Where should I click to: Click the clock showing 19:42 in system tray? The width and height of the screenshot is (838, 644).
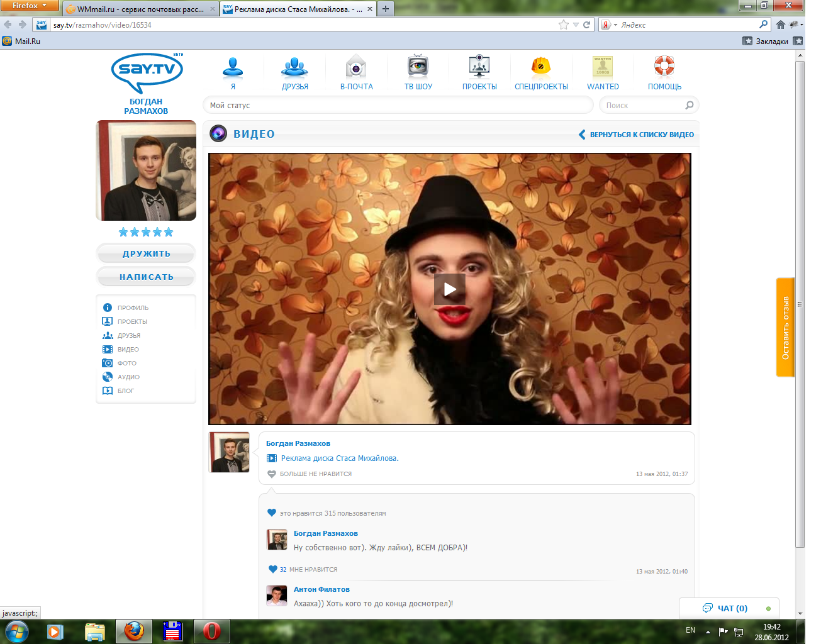[x=772, y=627]
